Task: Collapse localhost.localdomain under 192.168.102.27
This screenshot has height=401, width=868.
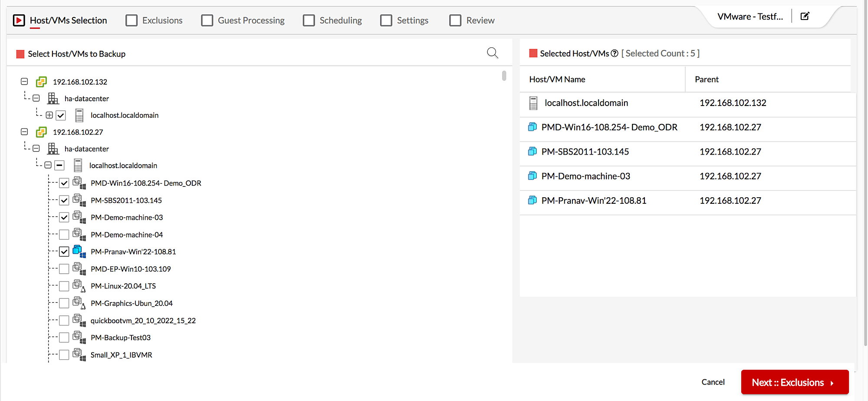Action: click(x=48, y=165)
